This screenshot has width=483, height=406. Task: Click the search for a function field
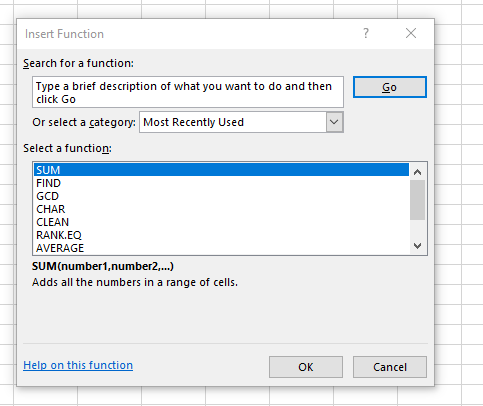pyautogui.click(x=188, y=92)
